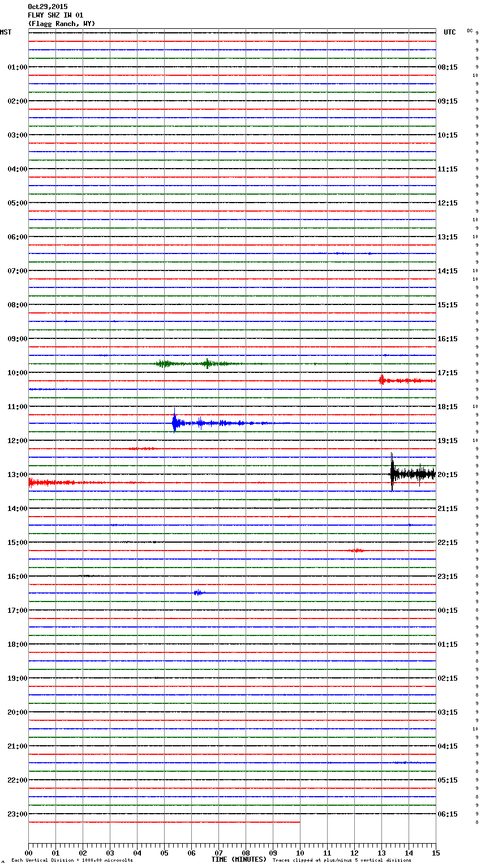
Task: Select the 02:00 MST time label
Action: [x=17, y=101]
